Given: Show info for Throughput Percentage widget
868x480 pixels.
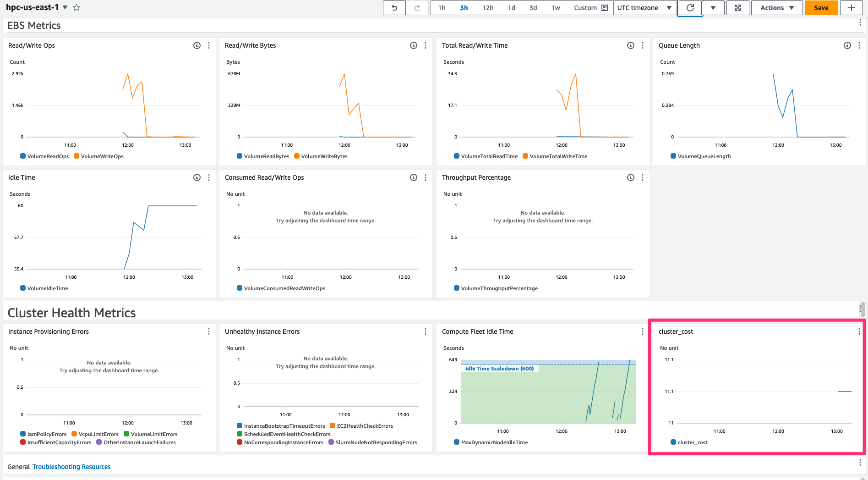Looking at the screenshot, I should 631,177.
